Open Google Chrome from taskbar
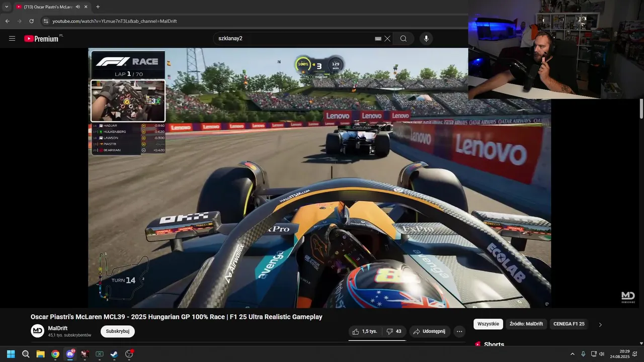This screenshot has width=644, height=362. 55,354
